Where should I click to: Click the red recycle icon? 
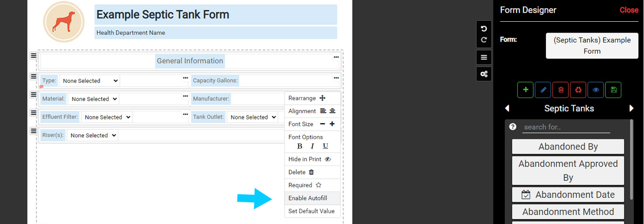click(578, 90)
